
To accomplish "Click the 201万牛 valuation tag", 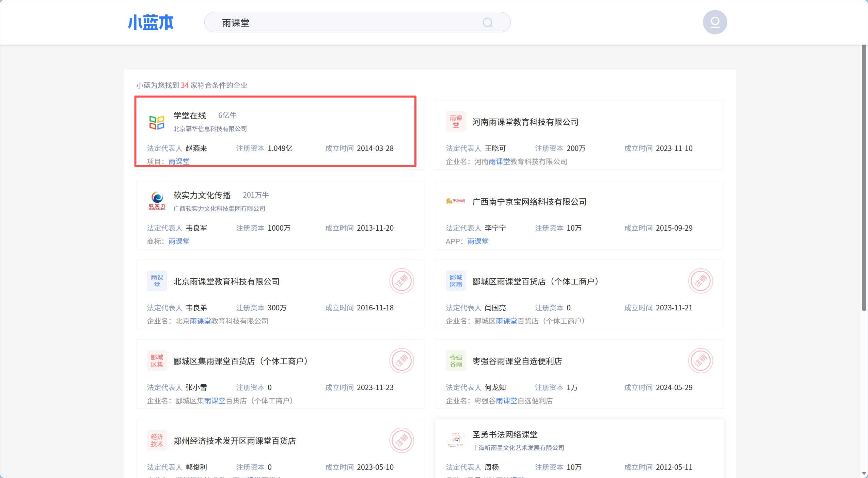I will (x=256, y=195).
